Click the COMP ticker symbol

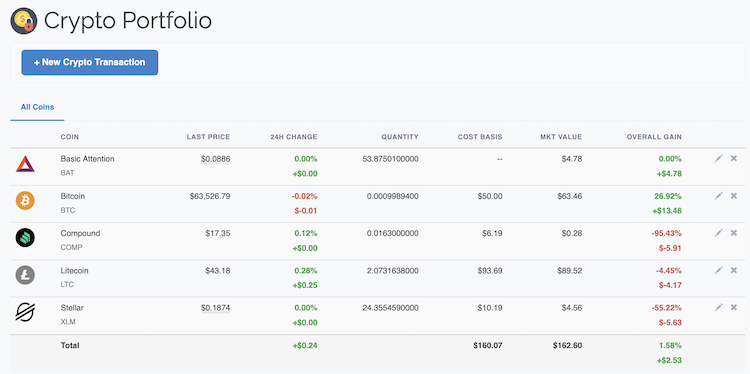tap(71, 248)
